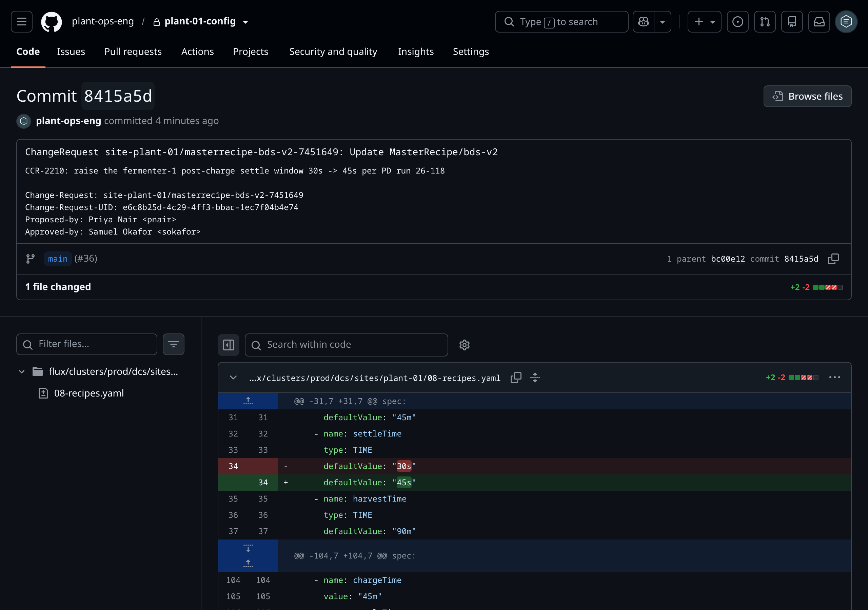The image size is (868, 610).
Task: Expand up above line 104
Action: 248,564
